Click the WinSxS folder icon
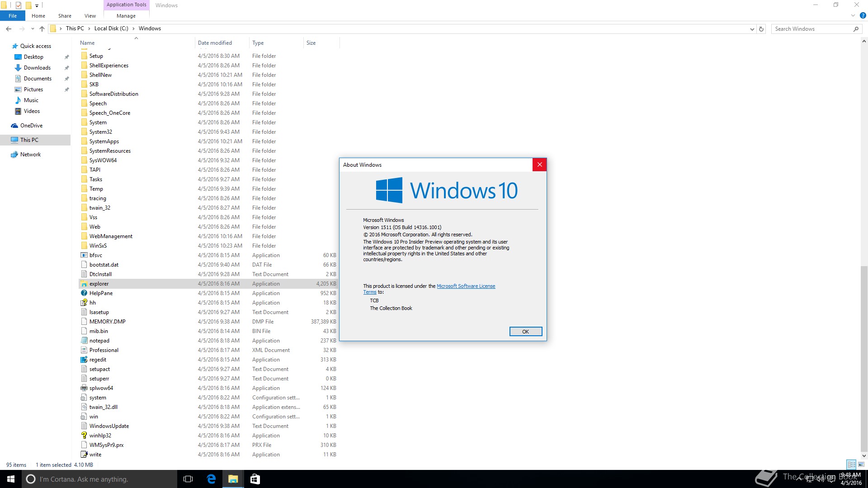The height and width of the screenshot is (488, 868). pyautogui.click(x=84, y=246)
